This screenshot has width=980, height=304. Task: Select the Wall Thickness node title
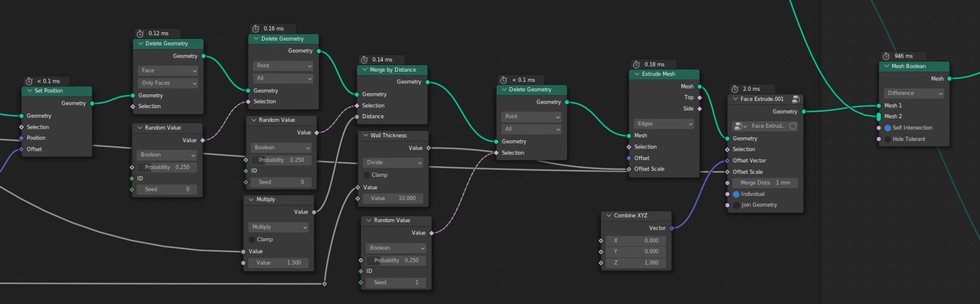(390, 136)
